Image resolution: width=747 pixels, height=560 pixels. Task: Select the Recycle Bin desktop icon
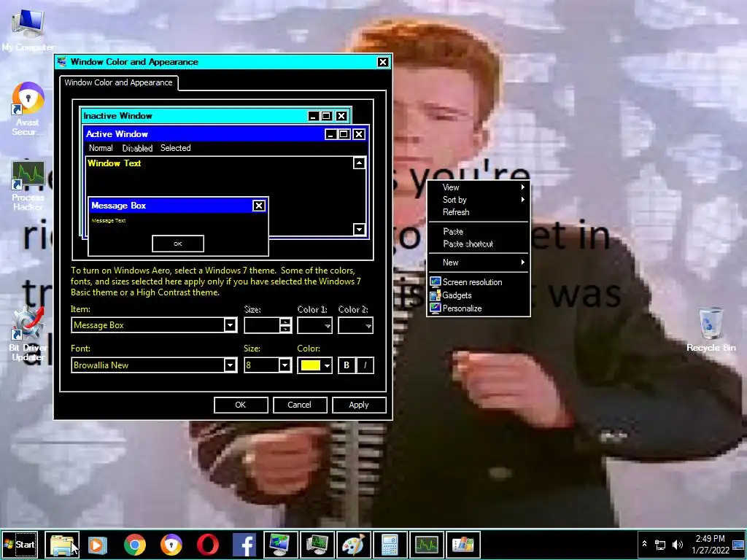[711, 330]
